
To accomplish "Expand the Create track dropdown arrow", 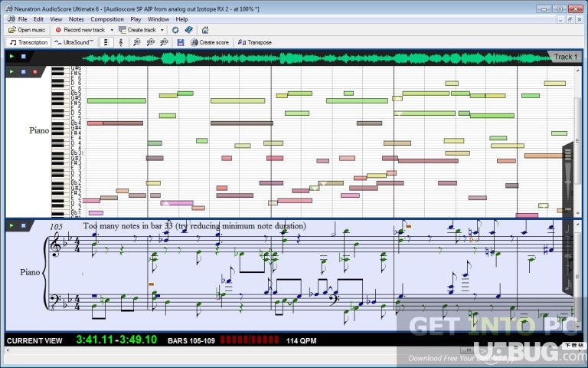I will tap(162, 30).
